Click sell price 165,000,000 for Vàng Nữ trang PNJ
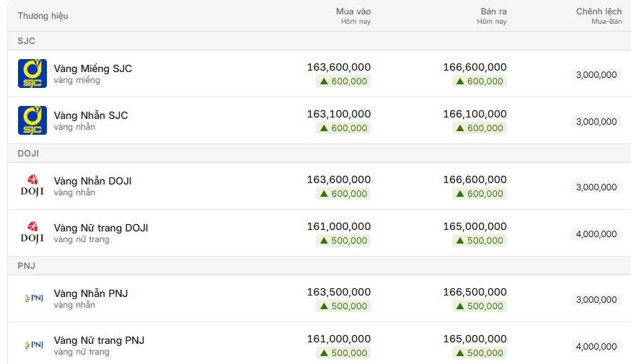This screenshot has height=364, width=631. (x=475, y=339)
